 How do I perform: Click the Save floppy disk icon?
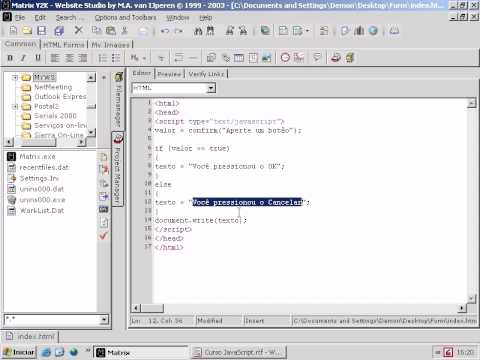(x=42, y=31)
